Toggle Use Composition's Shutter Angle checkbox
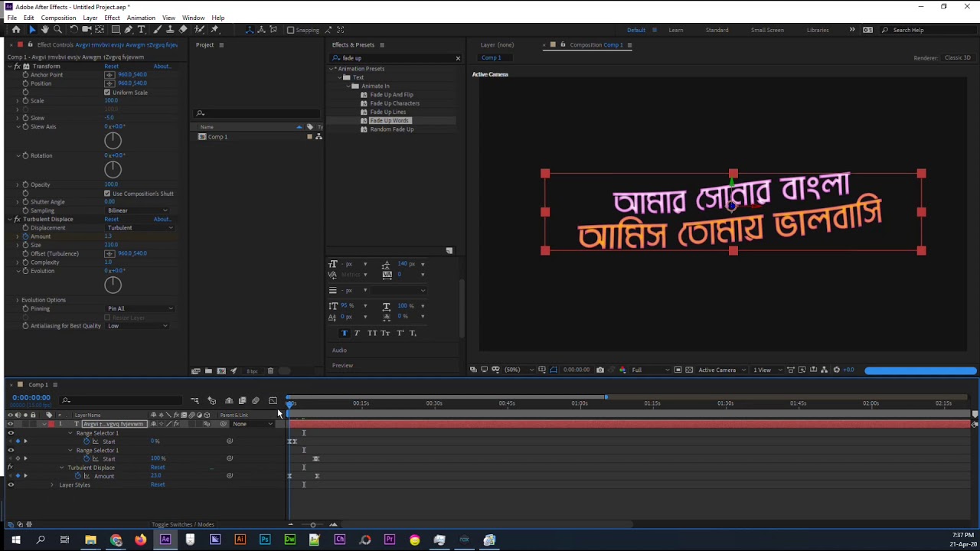Image resolution: width=980 pixels, height=551 pixels. pyautogui.click(x=107, y=194)
